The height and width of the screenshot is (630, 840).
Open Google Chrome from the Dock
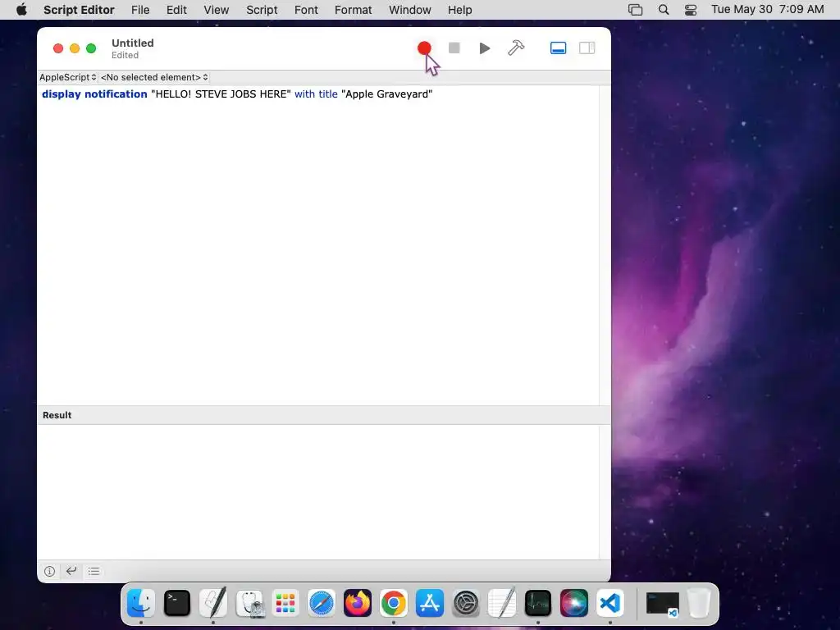pos(394,603)
